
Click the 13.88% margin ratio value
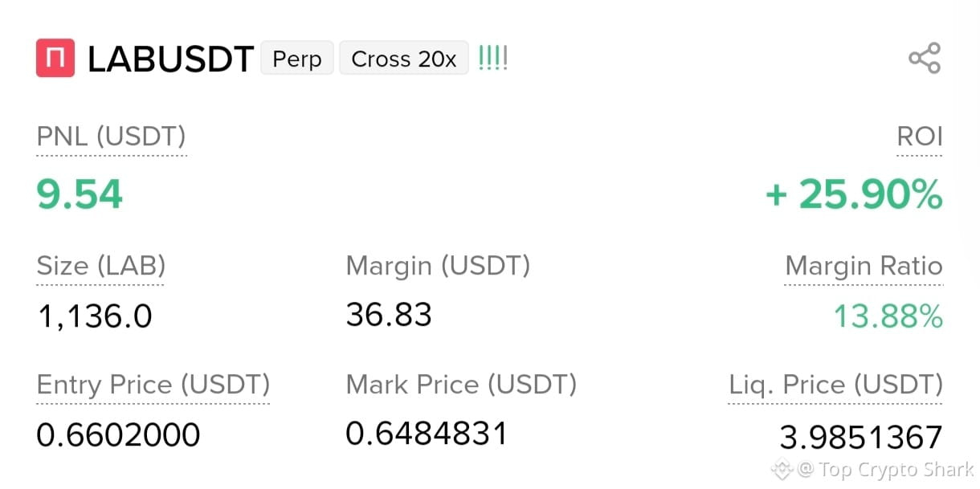point(888,316)
